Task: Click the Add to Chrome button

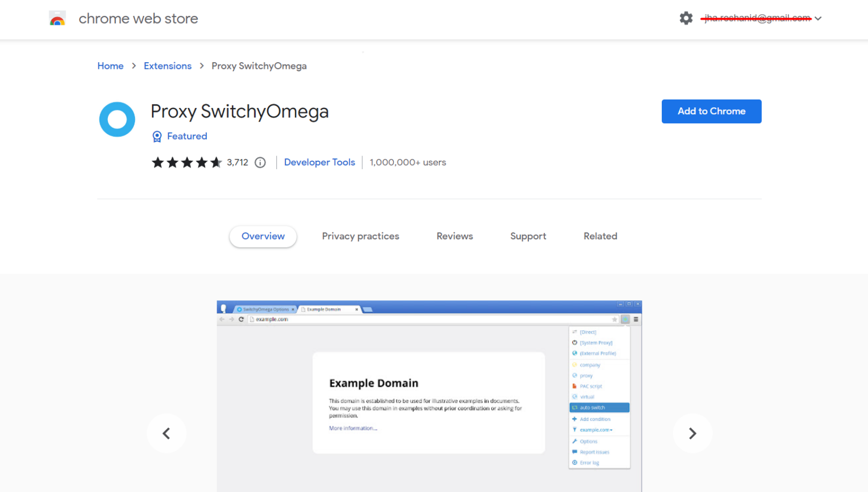Action: coord(711,111)
